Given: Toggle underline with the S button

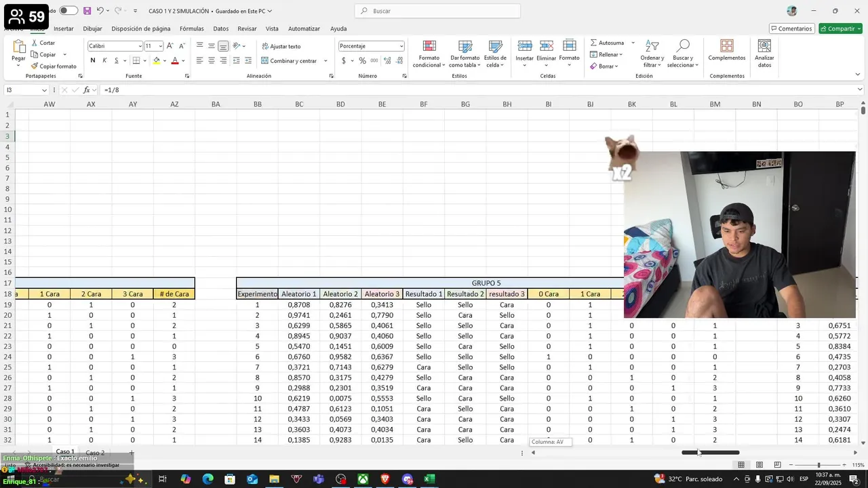Looking at the screenshot, I should pos(116,60).
